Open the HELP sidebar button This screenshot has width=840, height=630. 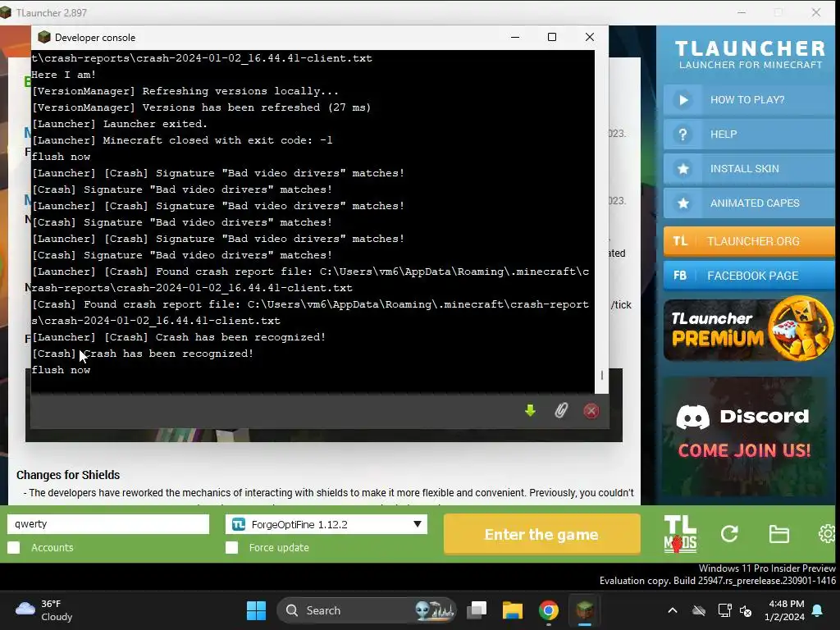748,134
